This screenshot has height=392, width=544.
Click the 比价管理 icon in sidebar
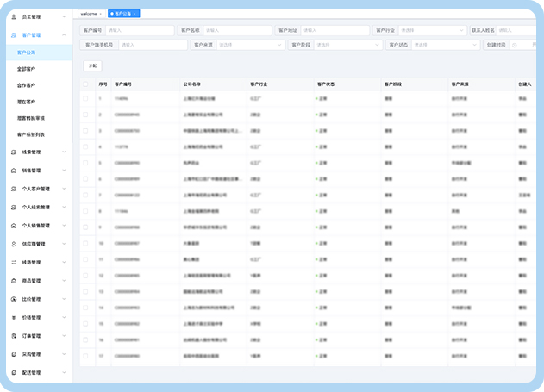click(14, 299)
